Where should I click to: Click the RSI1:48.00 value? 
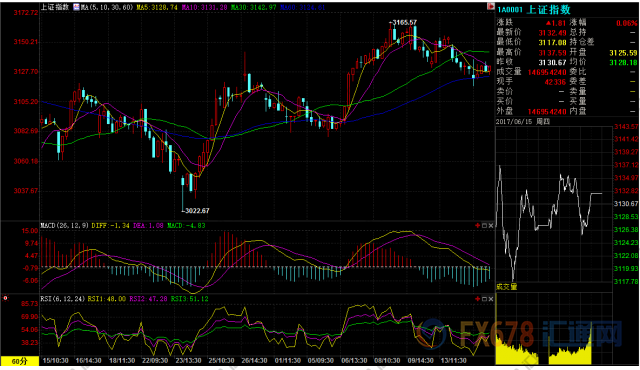point(107,299)
